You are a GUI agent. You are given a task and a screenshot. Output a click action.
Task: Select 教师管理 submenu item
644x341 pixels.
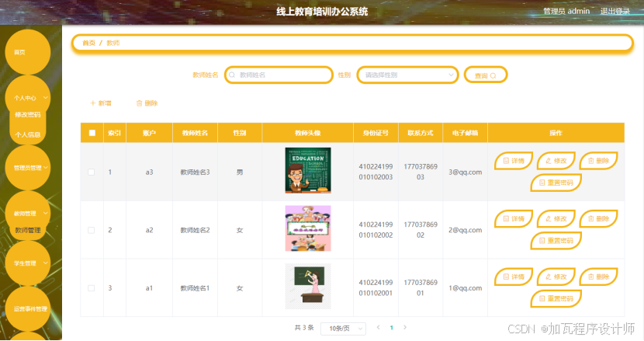pyautogui.click(x=27, y=231)
